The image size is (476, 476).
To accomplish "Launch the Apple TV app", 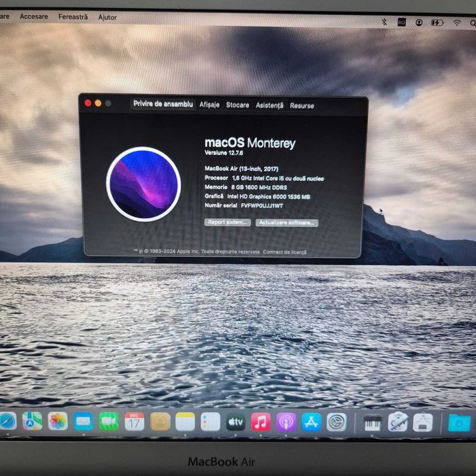I will [x=235, y=422].
